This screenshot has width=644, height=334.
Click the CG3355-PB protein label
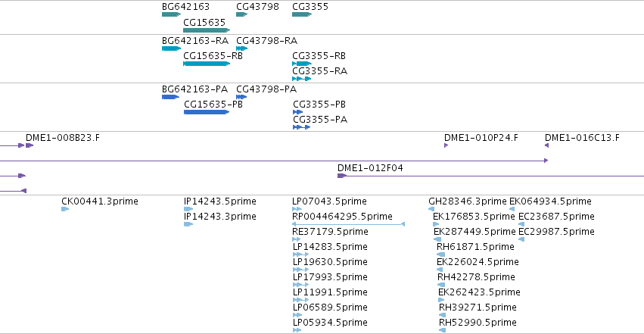(x=319, y=105)
